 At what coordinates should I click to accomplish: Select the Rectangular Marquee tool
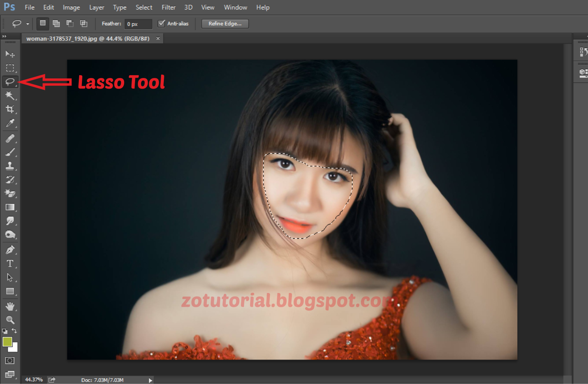[10, 68]
